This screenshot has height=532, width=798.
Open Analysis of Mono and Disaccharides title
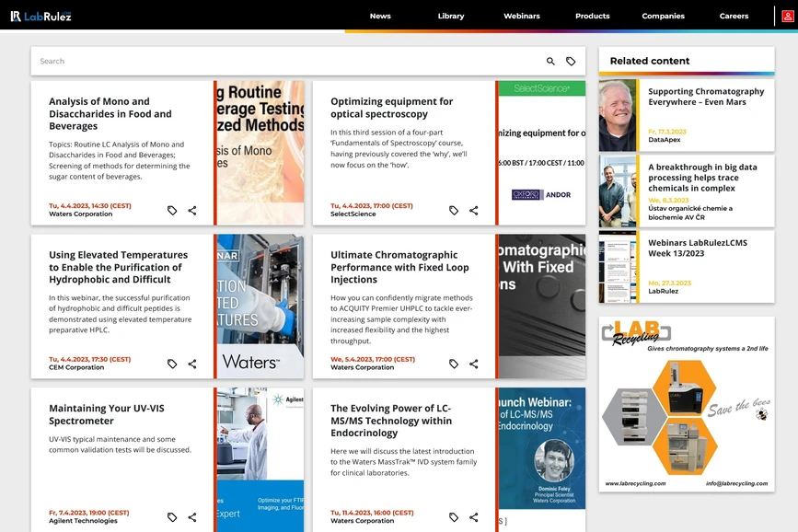(110, 113)
